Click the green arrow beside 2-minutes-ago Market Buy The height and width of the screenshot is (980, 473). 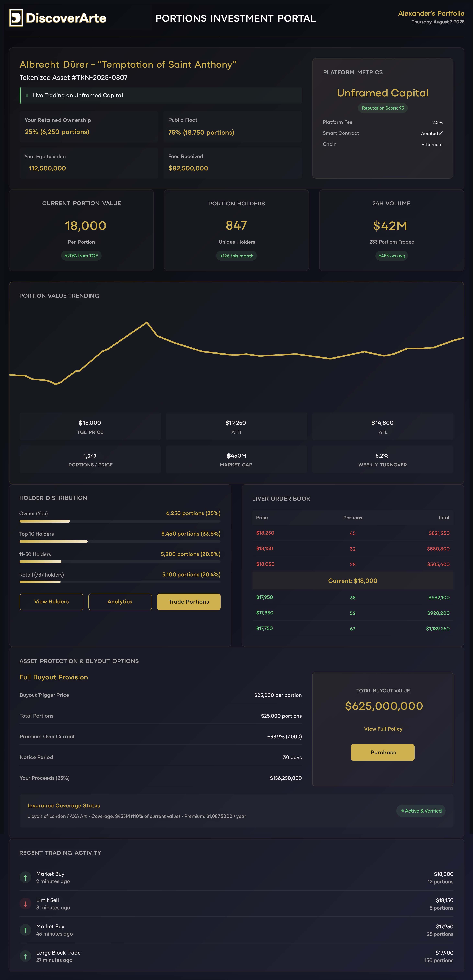click(x=25, y=877)
